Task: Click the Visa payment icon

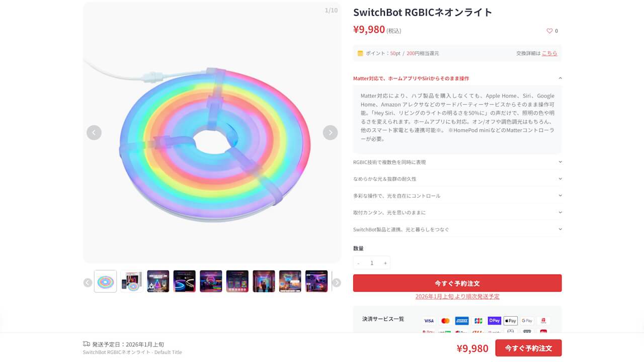Action: click(429, 321)
